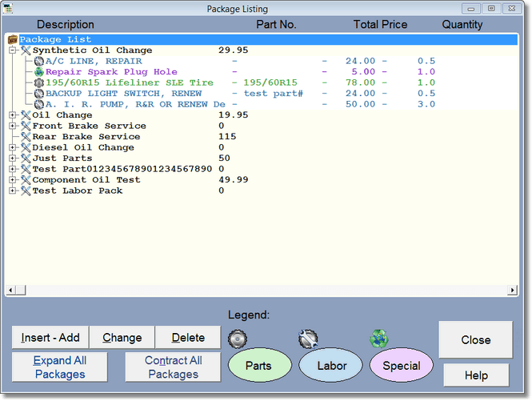Click the application icon in the title bar
This screenshot has height=401, width=532.
(x=8, y=9)
